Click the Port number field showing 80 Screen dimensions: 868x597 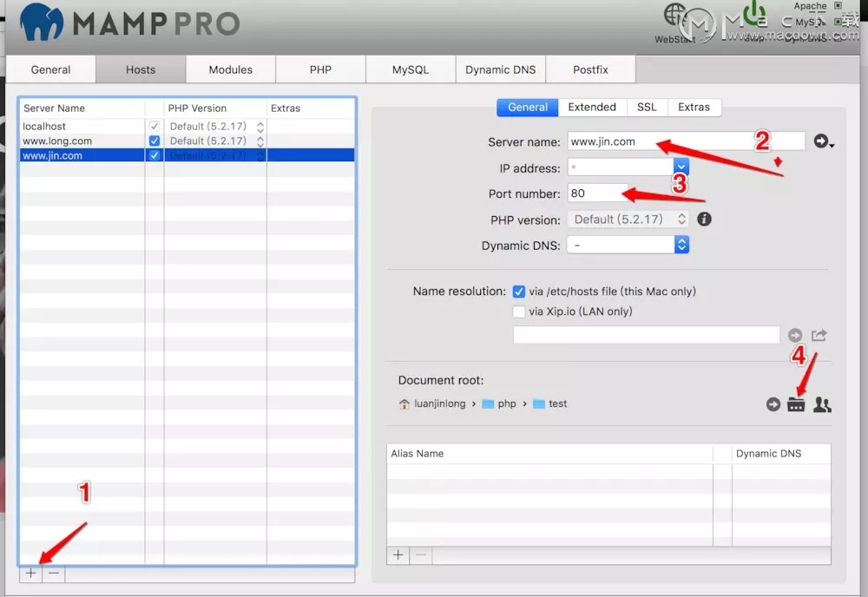pos(598,194)
